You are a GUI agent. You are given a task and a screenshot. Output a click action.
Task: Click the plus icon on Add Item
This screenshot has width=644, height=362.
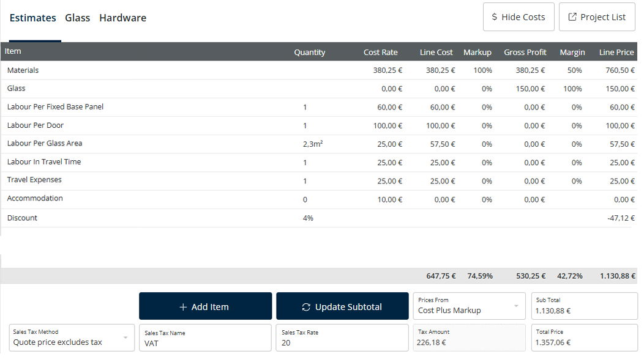183,307
